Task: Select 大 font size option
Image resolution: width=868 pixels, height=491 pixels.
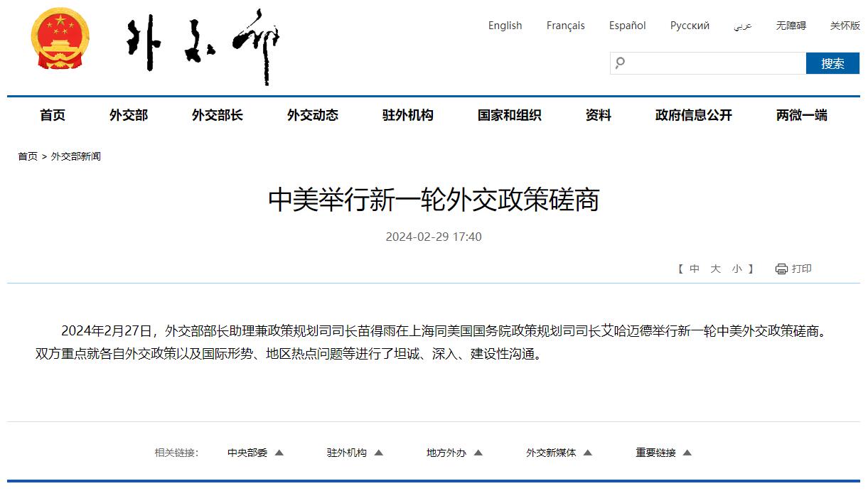Action: pyautogui.click(x=716, y=269)
